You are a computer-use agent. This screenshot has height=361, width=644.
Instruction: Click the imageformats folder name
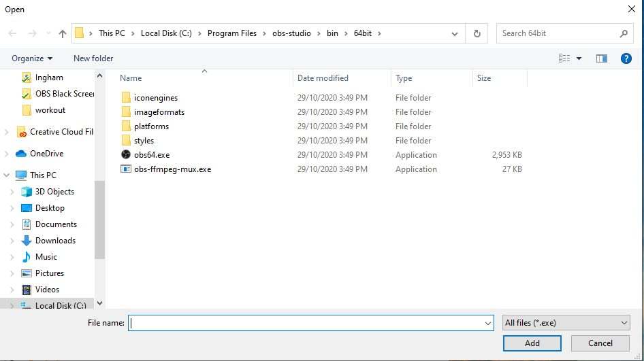pyautogui.click(x=159, y=112)
